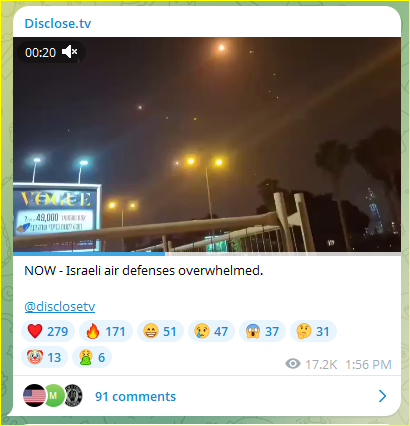The height and width of the screenshot is (426, 410).
Task: Expand comments with the right chevron arrow
Action: coord(382,396)
